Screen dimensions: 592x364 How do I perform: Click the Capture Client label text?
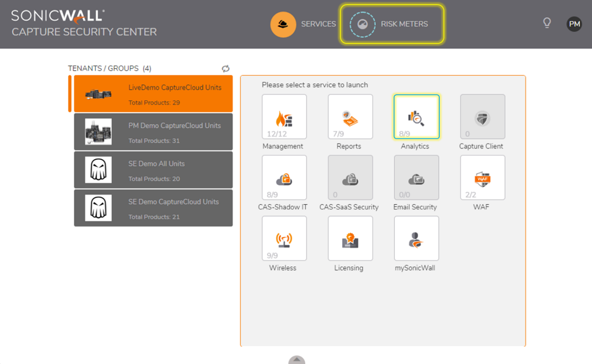point(481,146)
